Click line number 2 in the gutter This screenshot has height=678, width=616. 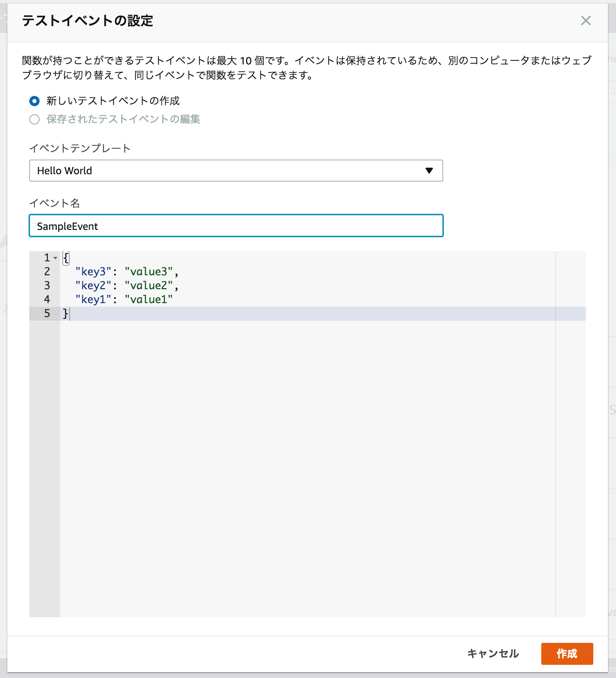[x=47, y=272]
